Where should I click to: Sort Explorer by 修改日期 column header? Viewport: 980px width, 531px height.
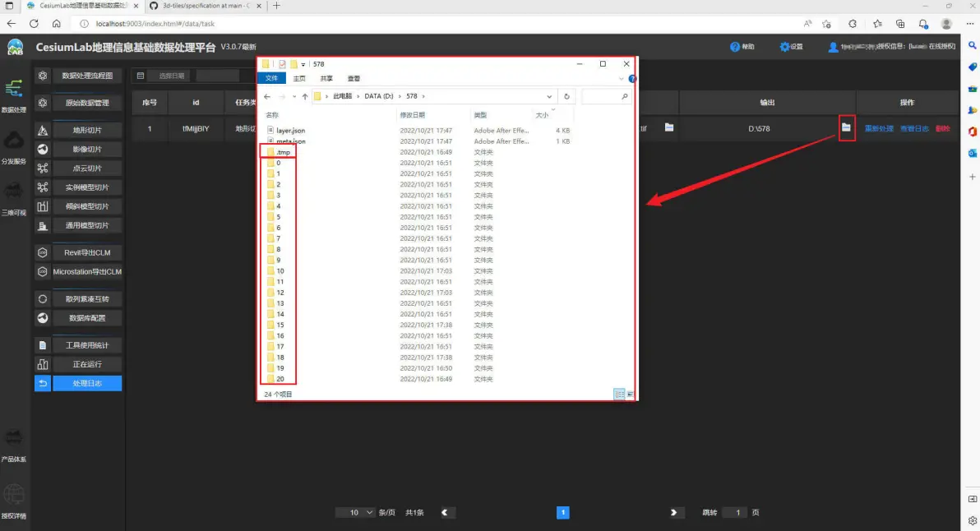click(x=413, y=115)
